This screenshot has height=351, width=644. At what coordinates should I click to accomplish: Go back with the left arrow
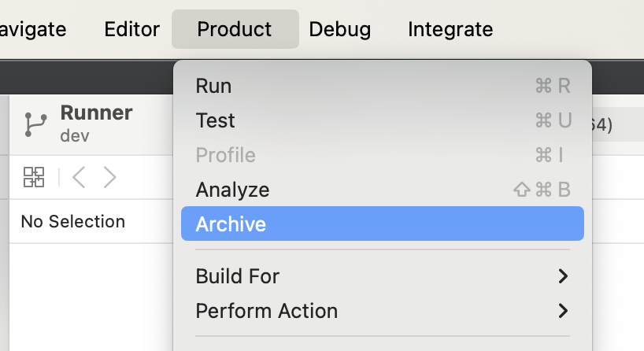[79, 177]
